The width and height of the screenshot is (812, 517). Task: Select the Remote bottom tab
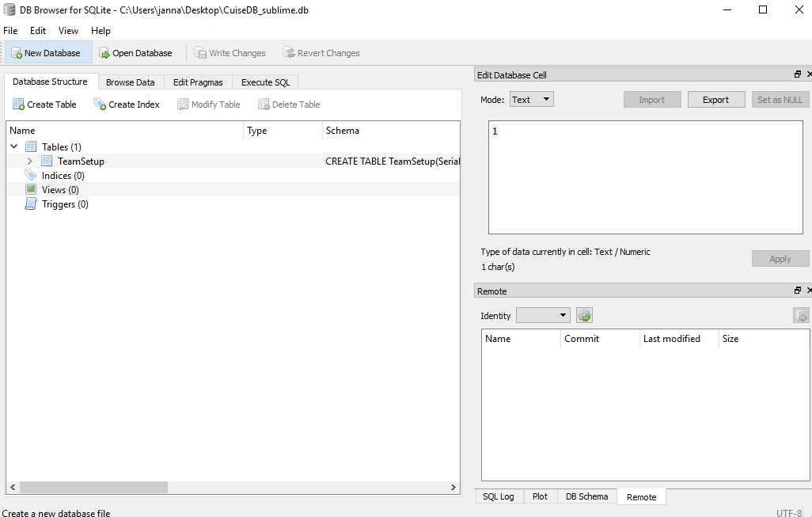[x=642, y=496]
